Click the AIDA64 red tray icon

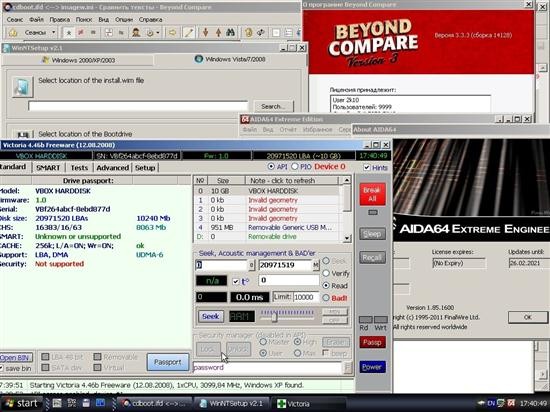tap(511, 403)
